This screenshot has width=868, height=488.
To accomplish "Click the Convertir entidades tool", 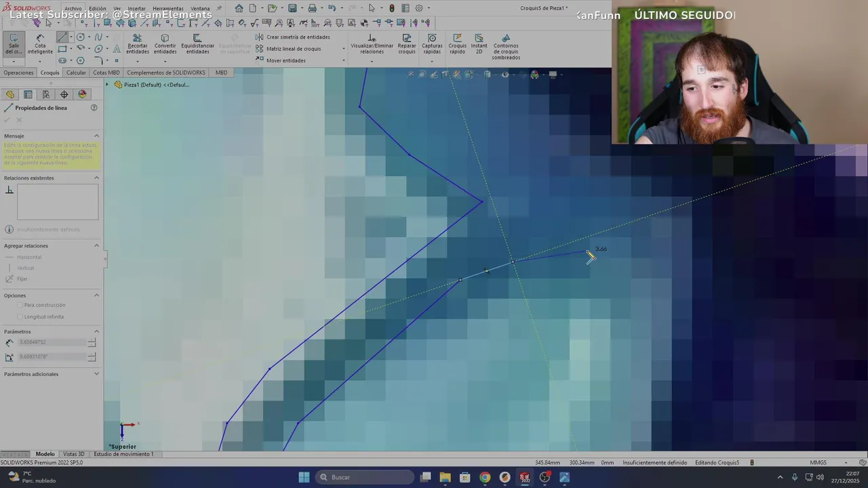I will [x=165, y=44].
